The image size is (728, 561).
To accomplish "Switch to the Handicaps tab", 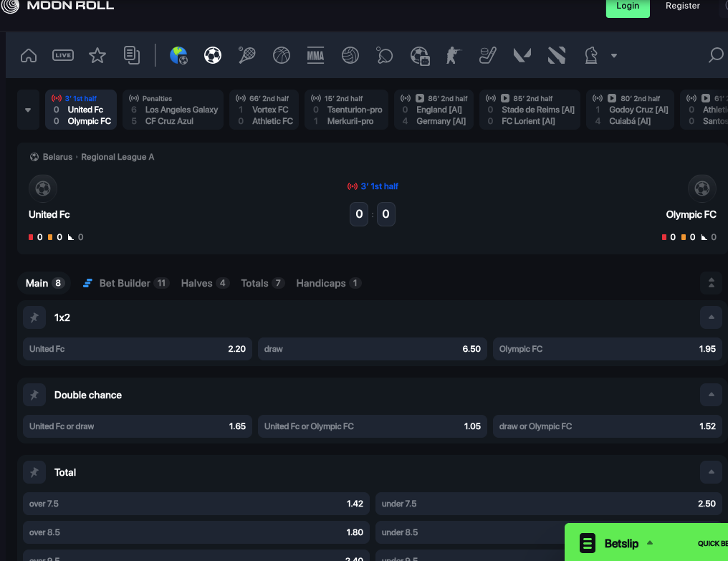I will [329, 283].
